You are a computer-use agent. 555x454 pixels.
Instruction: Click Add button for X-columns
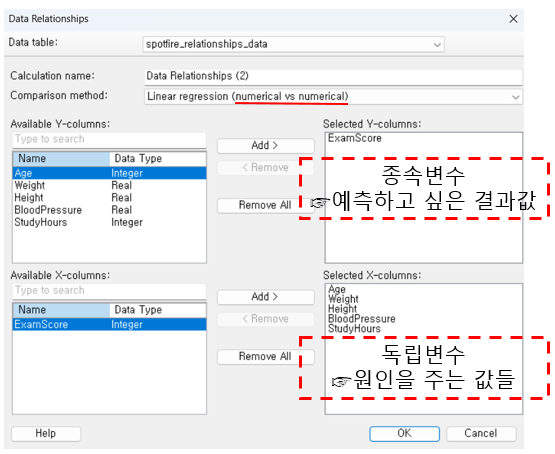tap(265, 297)
